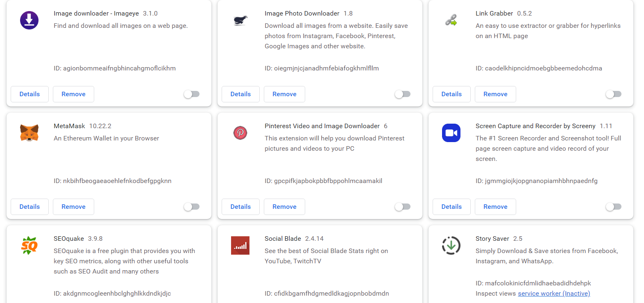
Task: Remove the Image Photo Downloader extension
Action: point(284,94)
